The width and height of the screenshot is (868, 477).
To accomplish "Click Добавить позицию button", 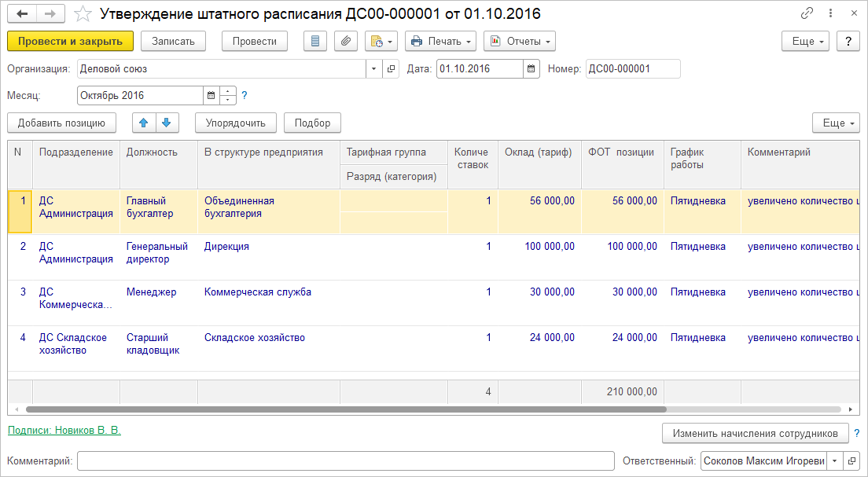I will click(61, 123).
